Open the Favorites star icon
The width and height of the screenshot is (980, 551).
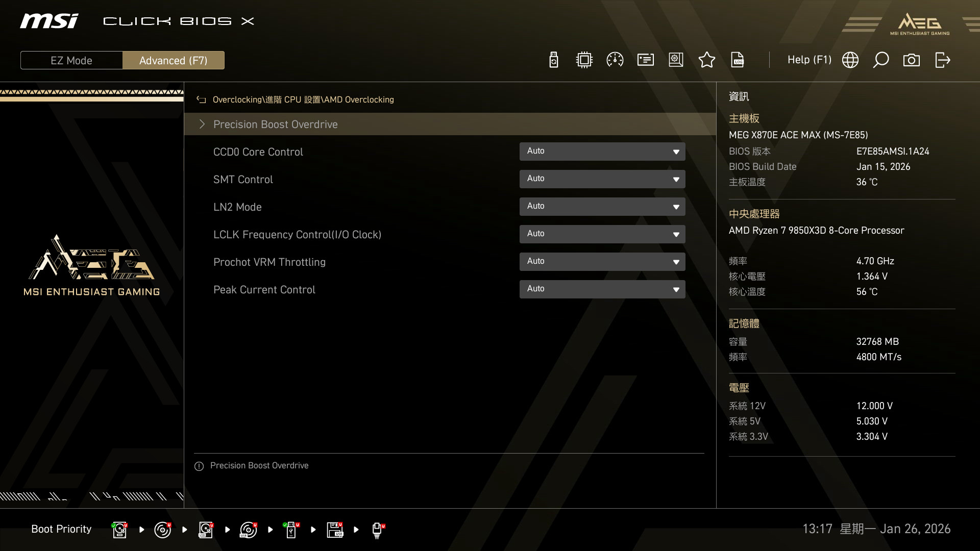[x=706, y=60]
